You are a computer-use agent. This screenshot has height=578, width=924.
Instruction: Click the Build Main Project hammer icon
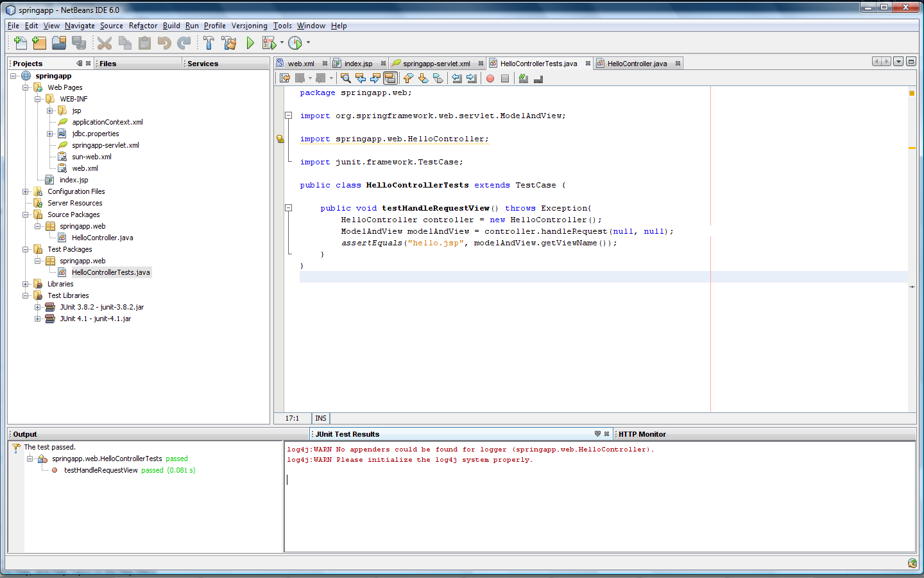(x=209, y=43)
